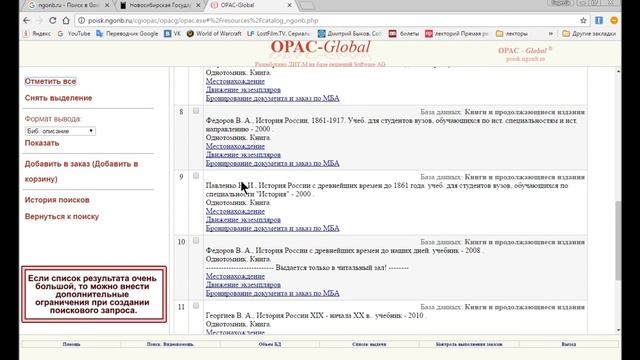Open the browser home page icon
The height and width of the screenshot is (360, 640).
click(x=66, y=20)
